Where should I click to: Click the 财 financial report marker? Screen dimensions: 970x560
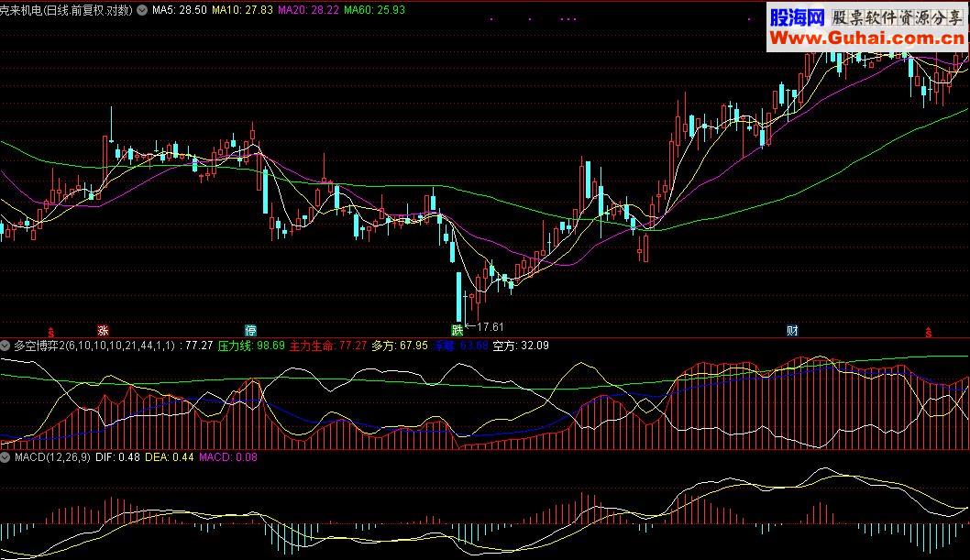pos(792,331)
